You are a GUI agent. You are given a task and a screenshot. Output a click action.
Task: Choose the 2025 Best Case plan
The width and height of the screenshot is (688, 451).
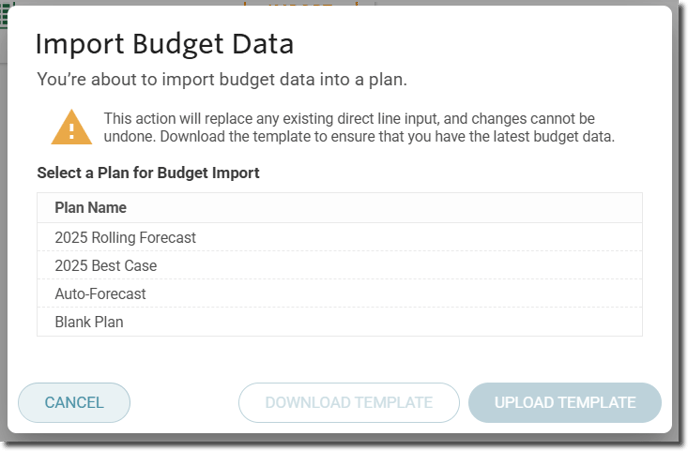pyautogui.click(x=340, y=265)
